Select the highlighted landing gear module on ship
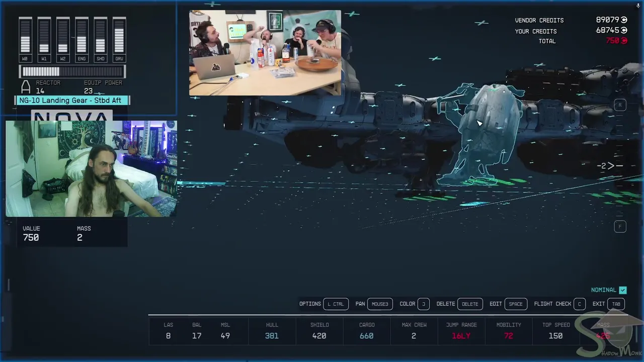This screenshot has width=644, height=362. (483, 133)
